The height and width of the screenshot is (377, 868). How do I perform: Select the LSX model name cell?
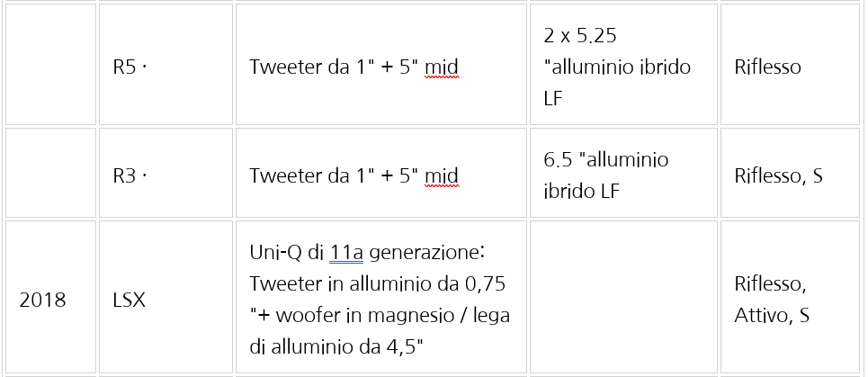click(166, 297)
